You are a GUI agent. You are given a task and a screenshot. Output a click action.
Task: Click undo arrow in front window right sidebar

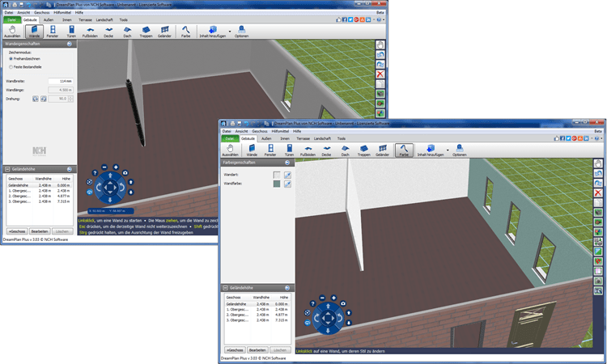[598, 173]
